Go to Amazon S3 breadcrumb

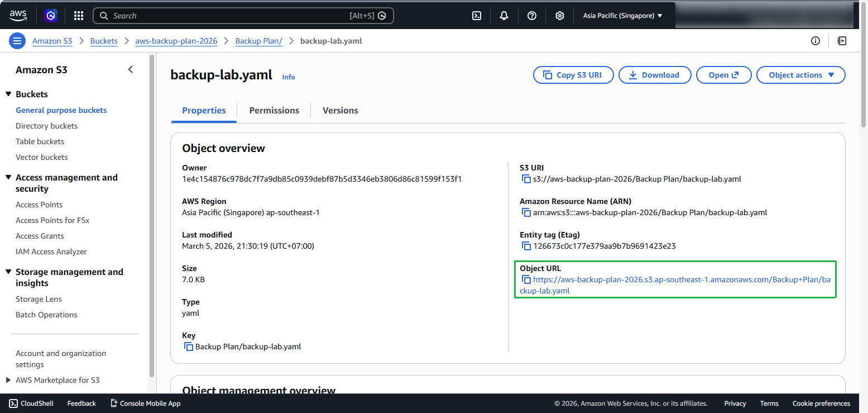pyautogui.click(x=52, y=41)
